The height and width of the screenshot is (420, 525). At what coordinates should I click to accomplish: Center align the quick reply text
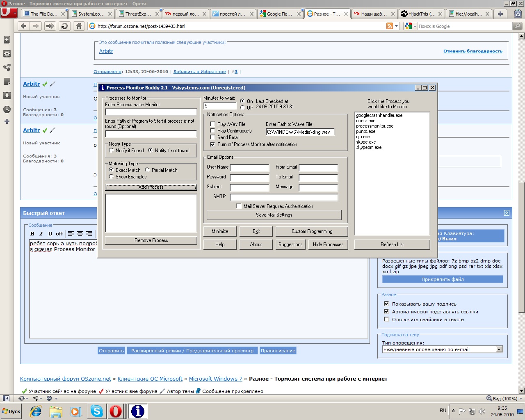click(x=80, y=234)
